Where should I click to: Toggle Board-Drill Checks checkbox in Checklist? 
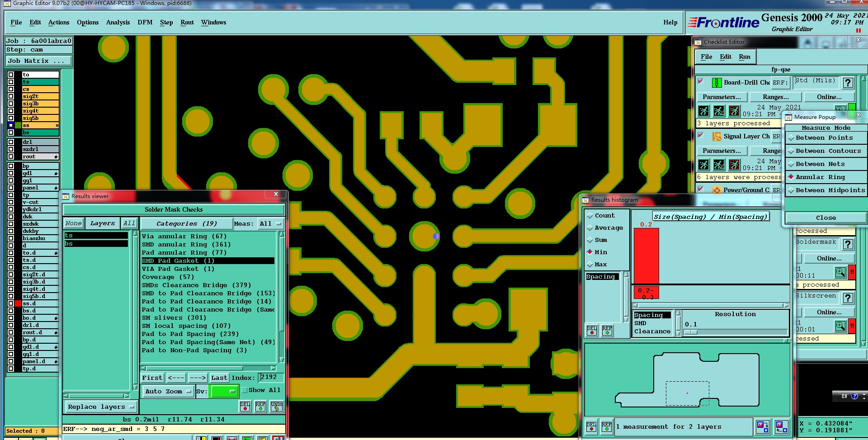pos(701,81)
